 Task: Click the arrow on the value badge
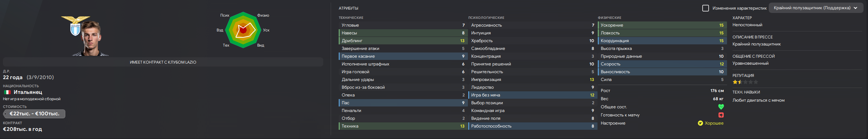click(6, 114)
